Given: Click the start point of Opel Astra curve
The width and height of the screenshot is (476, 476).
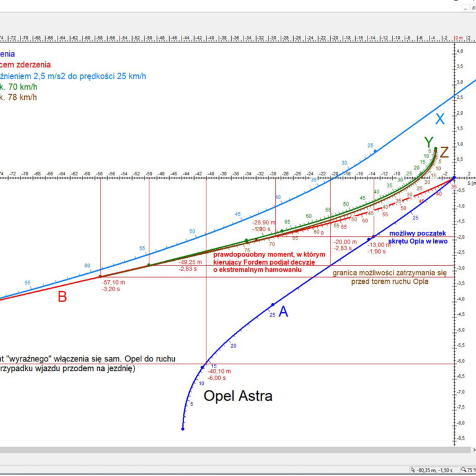Looking at the screenshot, I should pos(183,429).
